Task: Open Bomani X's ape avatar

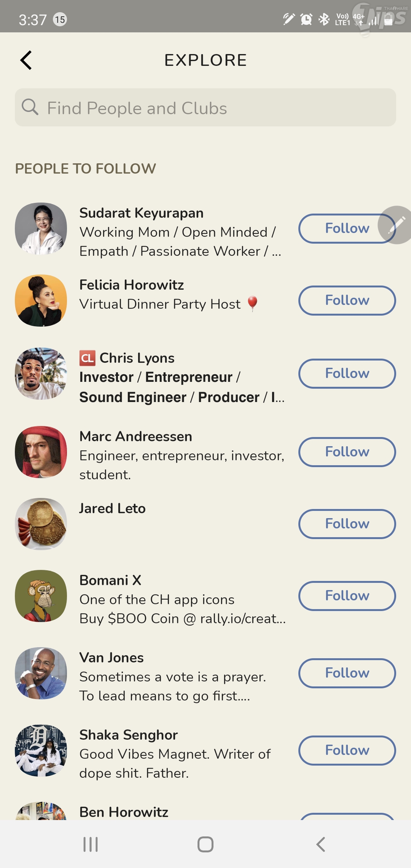Action: 41,596
